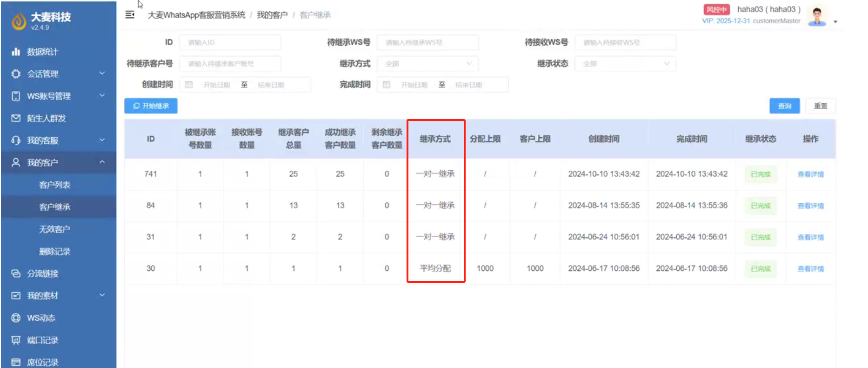Open 客户列表 submenu item
This screenshot has height=368, width=868.
click(55, 185)
